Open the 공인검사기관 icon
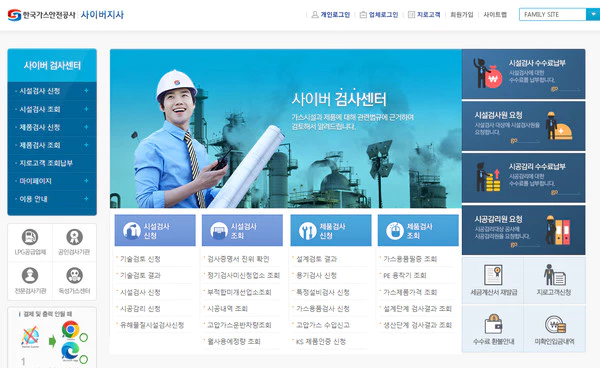Viewport: 600px width, 368px height. 74,237
